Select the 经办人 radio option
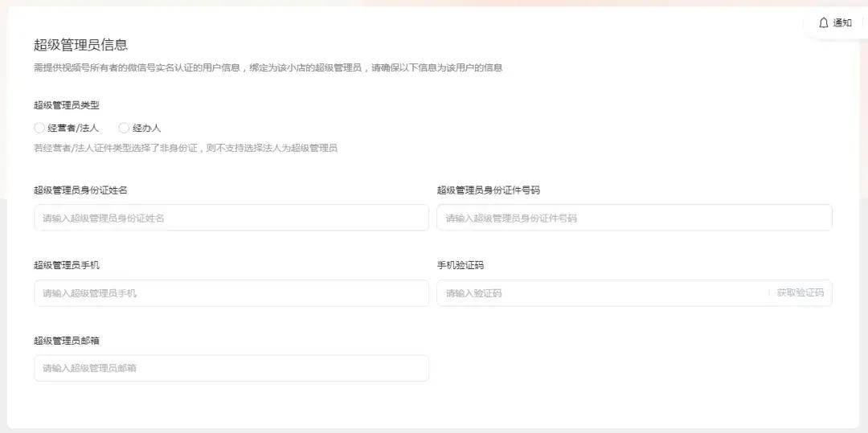868x433 pixels. 124,128
